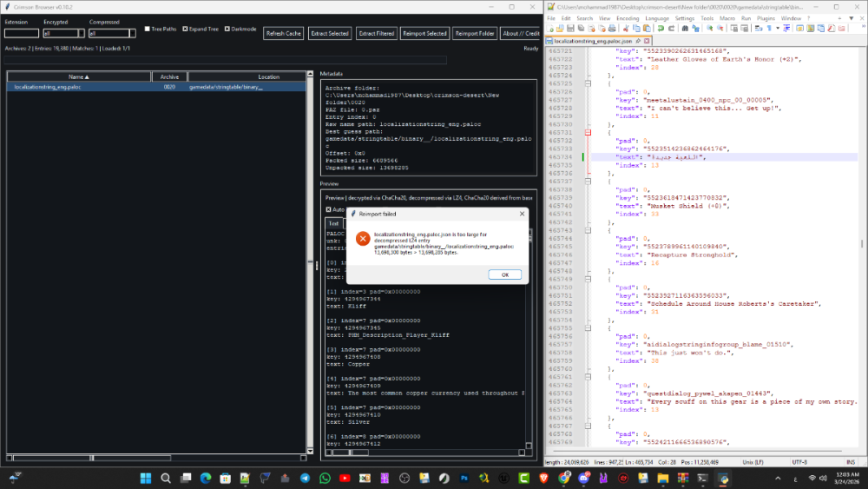868x489 pixels.
Task: Click the Save icon in Notepad++ toolbar
Action: (570, 29)
